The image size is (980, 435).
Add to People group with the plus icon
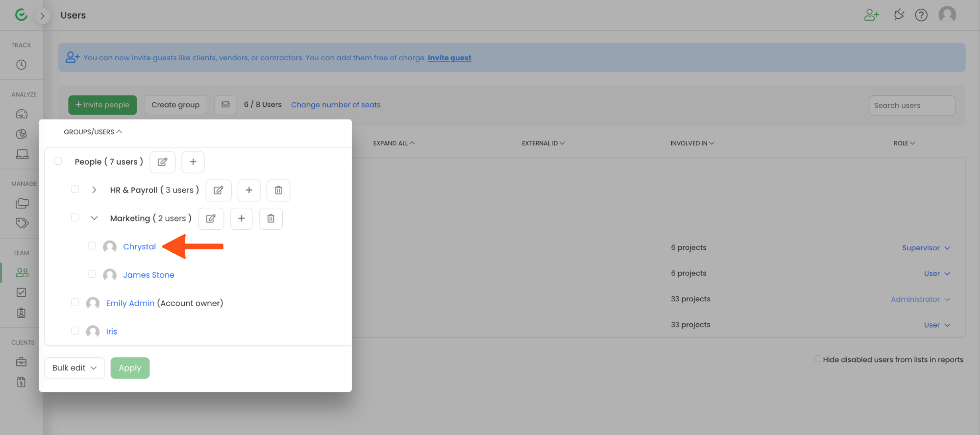pos(193,162)
